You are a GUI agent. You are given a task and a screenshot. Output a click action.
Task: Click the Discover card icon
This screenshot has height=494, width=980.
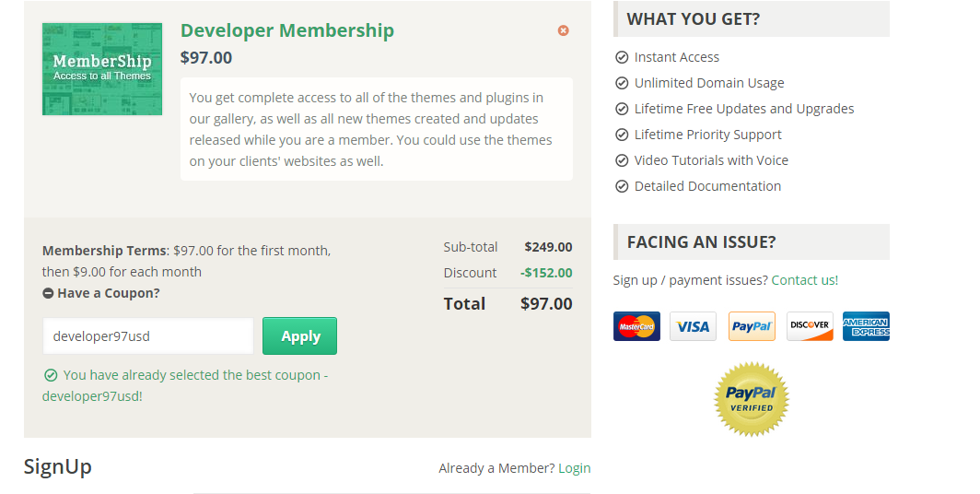click(810, 326)
